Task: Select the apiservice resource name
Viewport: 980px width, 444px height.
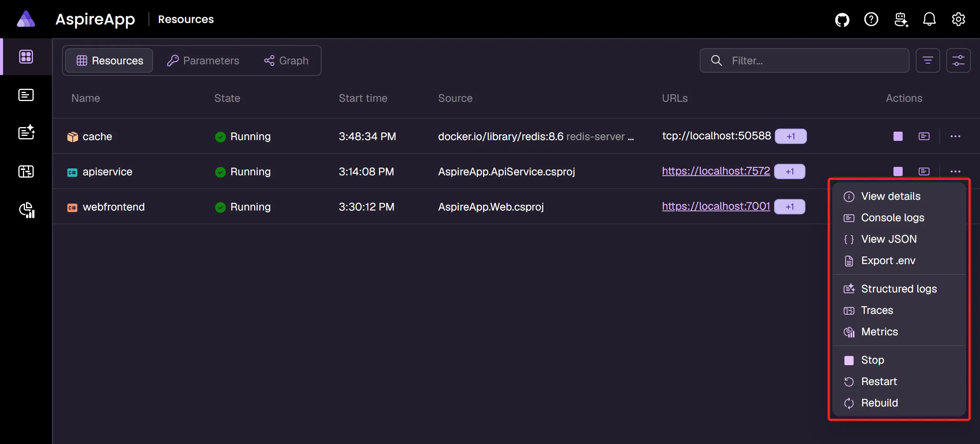Action: [107, 172]
